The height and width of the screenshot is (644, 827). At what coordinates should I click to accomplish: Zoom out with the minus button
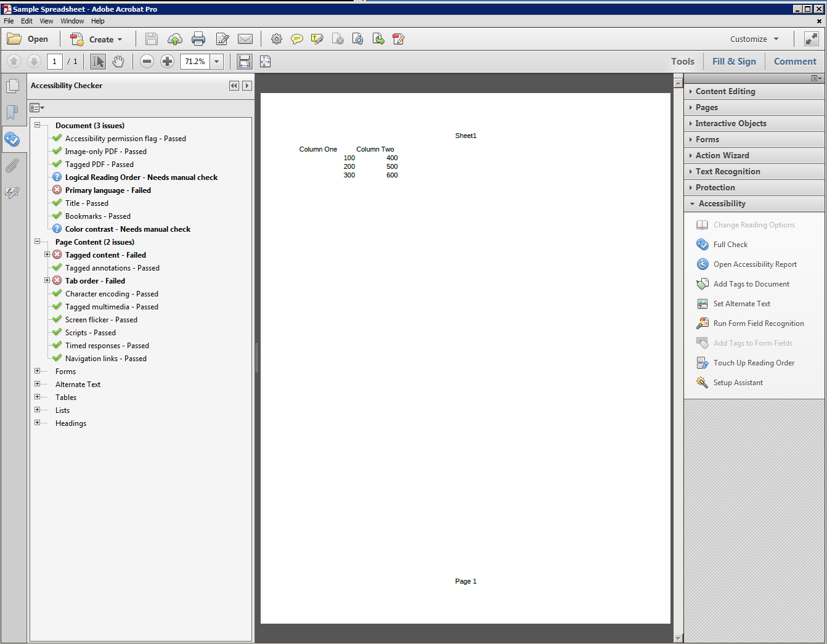coord(147,61)
